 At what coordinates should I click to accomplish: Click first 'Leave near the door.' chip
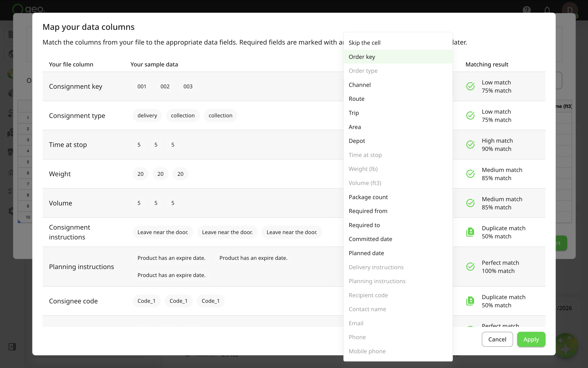tap(163, 232)
